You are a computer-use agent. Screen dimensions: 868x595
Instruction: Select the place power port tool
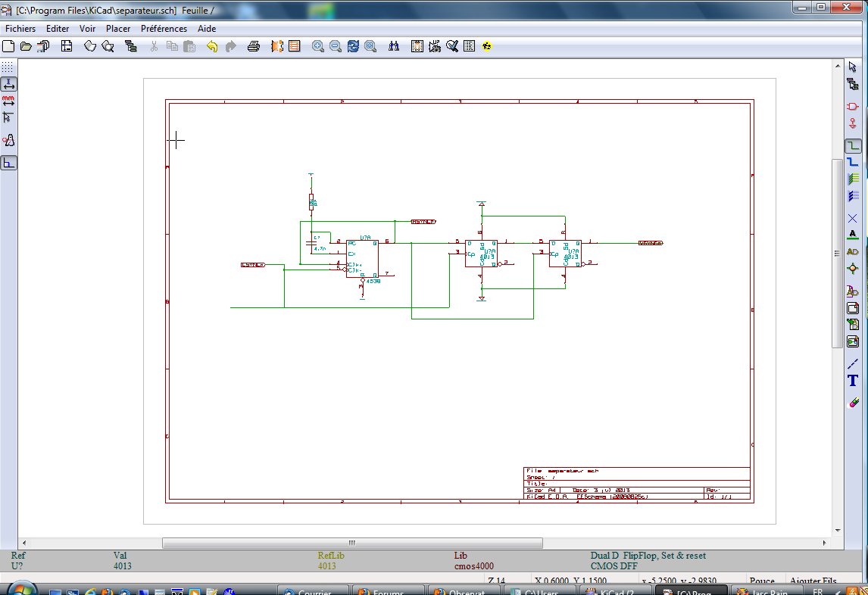853,123
